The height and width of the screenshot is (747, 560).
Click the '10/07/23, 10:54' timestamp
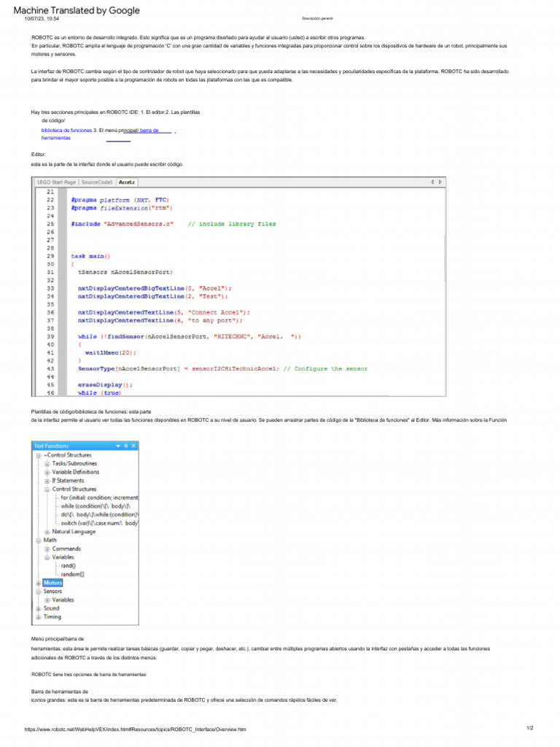point(42,19)
